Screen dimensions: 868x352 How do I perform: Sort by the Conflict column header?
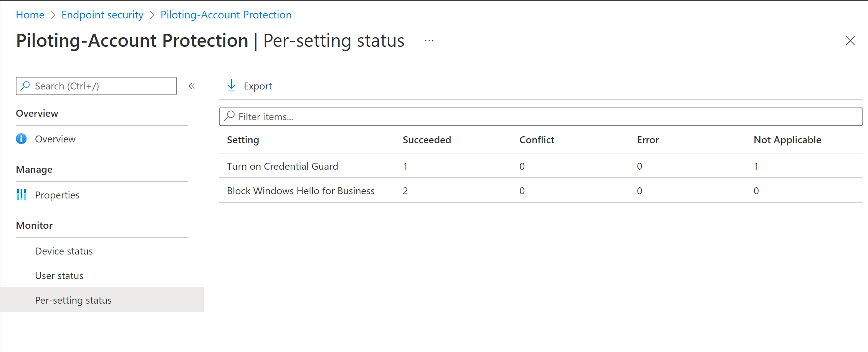click(536, 140)
